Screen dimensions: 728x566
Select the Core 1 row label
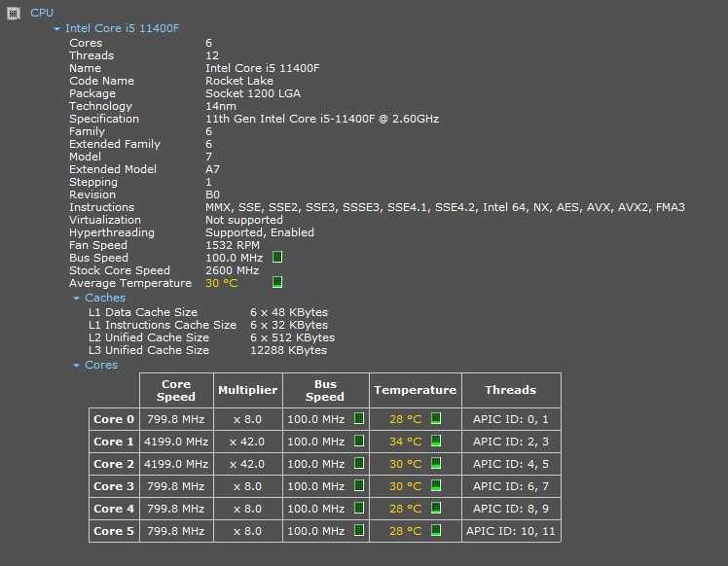tap(114, 442)
